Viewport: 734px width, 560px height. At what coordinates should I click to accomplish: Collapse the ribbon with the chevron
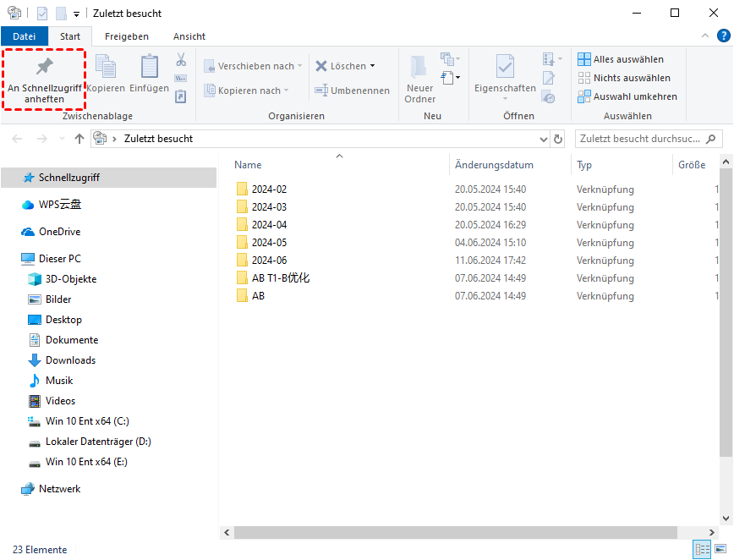pyautogui.click(x=705, y=36)
